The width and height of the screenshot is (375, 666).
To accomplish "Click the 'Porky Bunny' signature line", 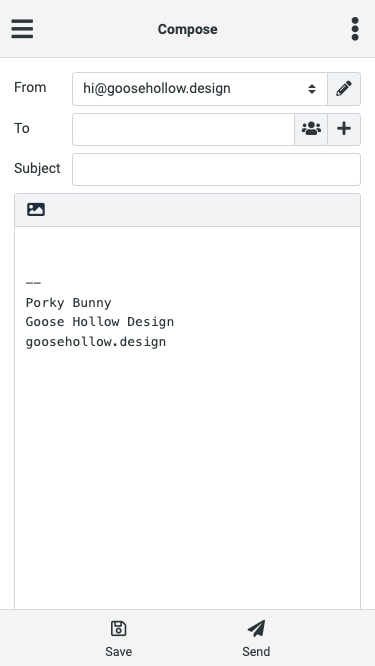I will (x=68, y=303).
